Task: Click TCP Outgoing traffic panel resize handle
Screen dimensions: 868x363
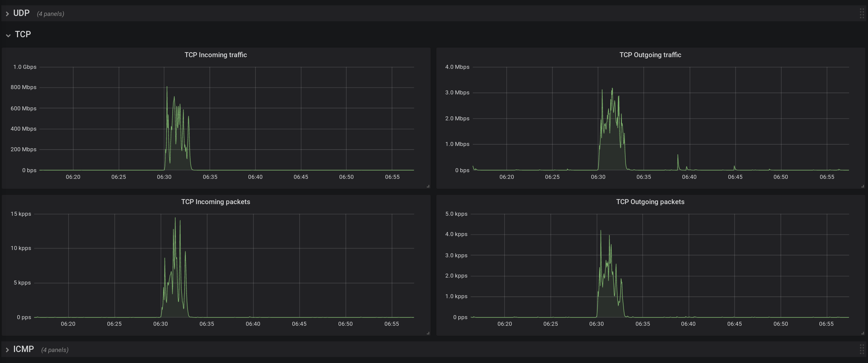Action: click(x=863, y=186)
